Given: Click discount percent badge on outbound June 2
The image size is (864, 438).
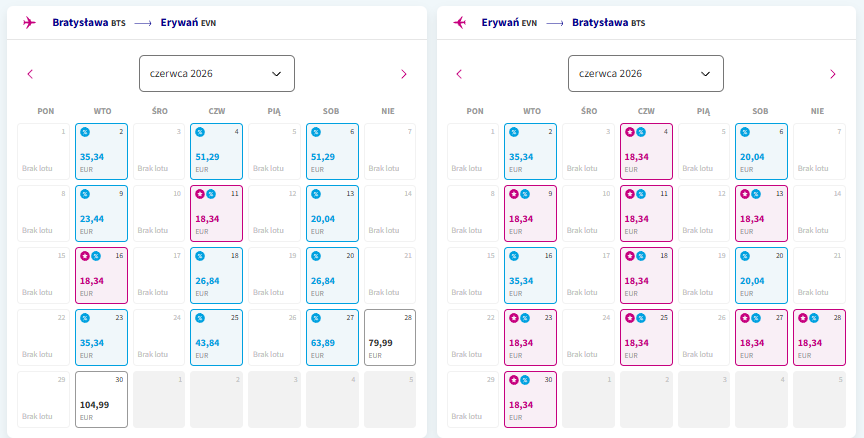Looking at the screenshot, I should coord(84,132).
